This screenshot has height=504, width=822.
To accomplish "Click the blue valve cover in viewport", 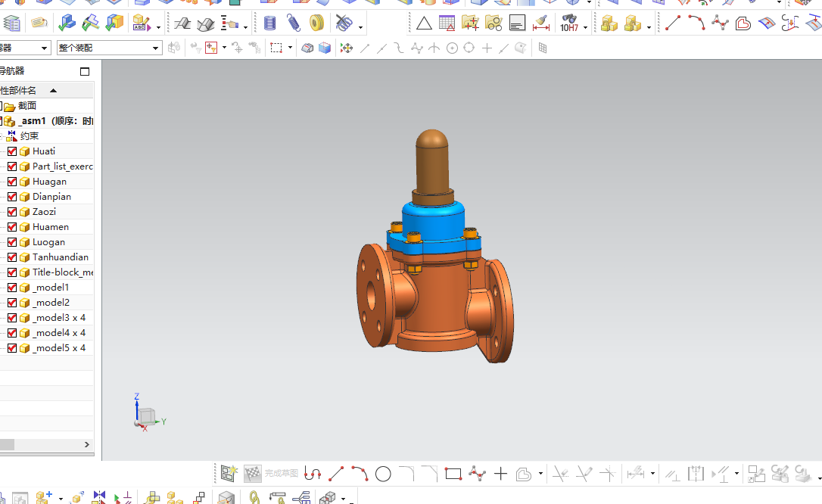I will click(433, 222).
